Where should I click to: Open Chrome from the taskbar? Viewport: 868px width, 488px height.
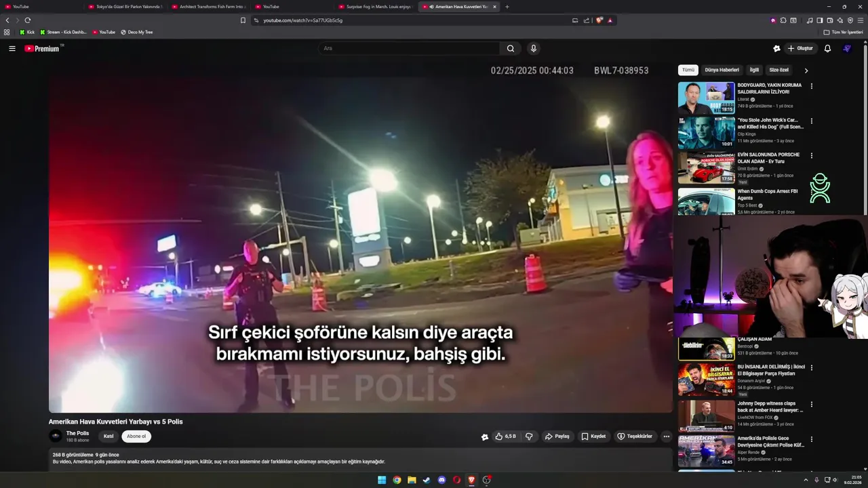click(397, 480)
